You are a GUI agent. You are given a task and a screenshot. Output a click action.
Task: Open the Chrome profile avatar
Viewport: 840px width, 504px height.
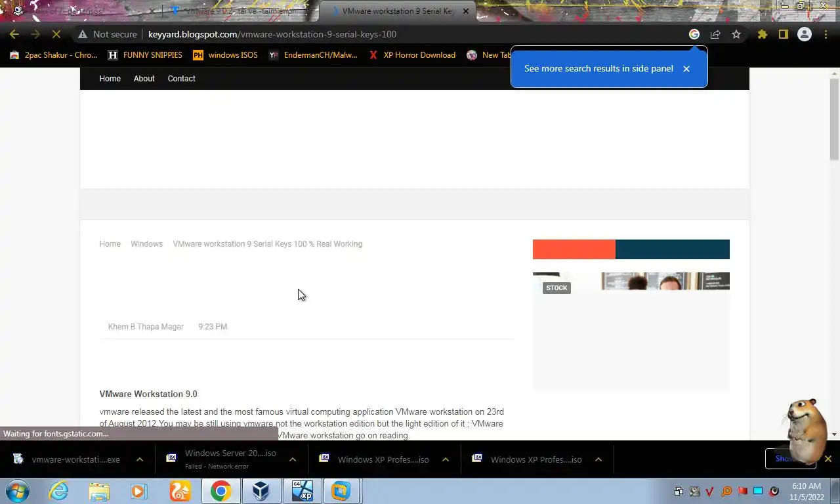[x=804, y=34]
